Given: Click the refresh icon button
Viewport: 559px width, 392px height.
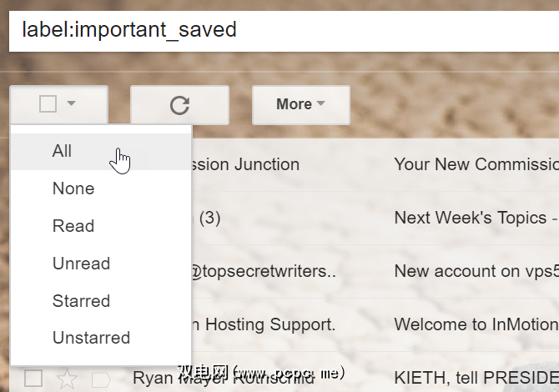Looking at the screenshot, I should [x=179, y=105].
